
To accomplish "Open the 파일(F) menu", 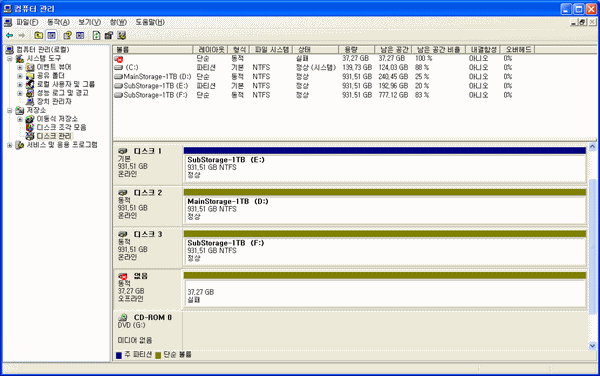I will click(27, 22).
